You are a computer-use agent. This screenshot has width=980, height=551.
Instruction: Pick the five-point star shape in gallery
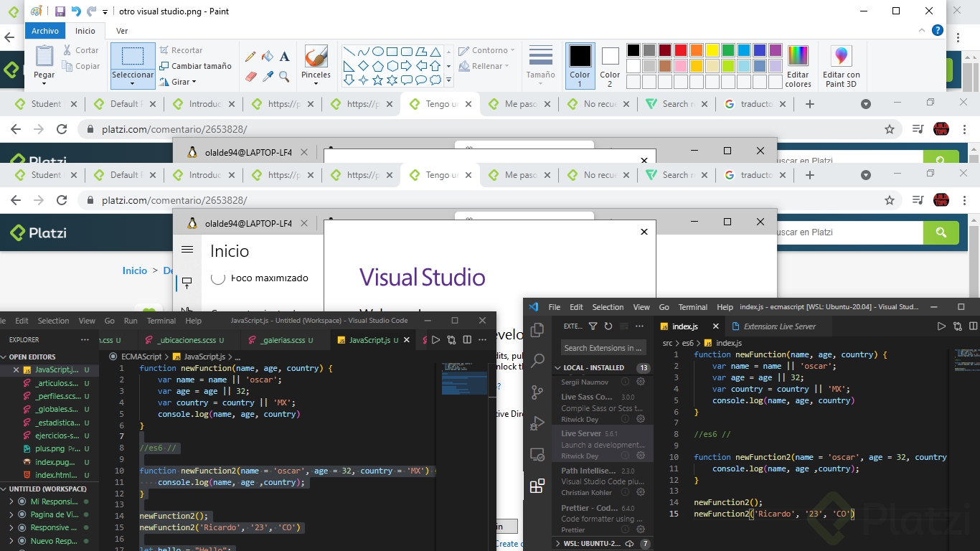coord(377,80)
